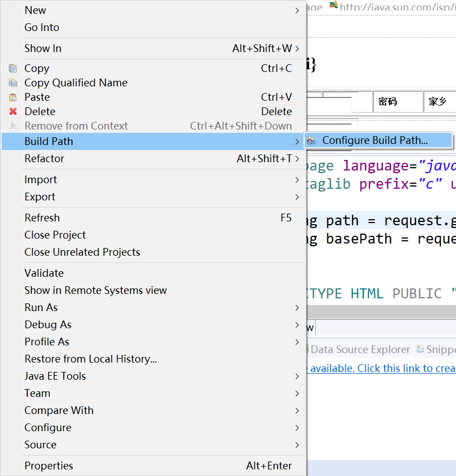Expand the Java EE Tools submenu arrow
Image resolution: width=456 pixels, height=476 pixels.
tap(297, 376)
